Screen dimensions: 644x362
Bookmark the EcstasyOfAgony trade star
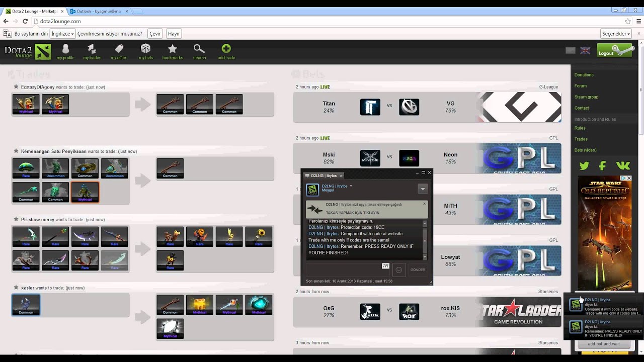(16, 87)
